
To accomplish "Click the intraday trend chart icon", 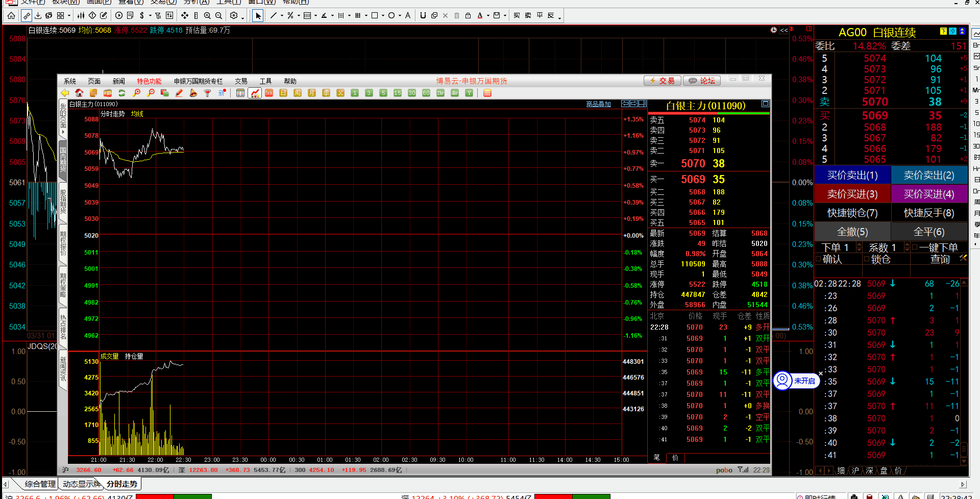I will pos(255,93).
